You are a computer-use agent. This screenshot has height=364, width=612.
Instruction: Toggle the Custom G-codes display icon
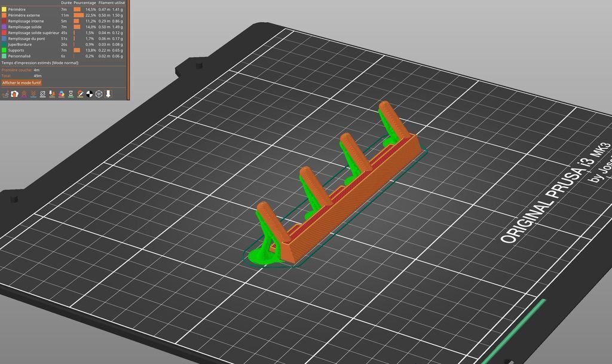tap(81, 94)
